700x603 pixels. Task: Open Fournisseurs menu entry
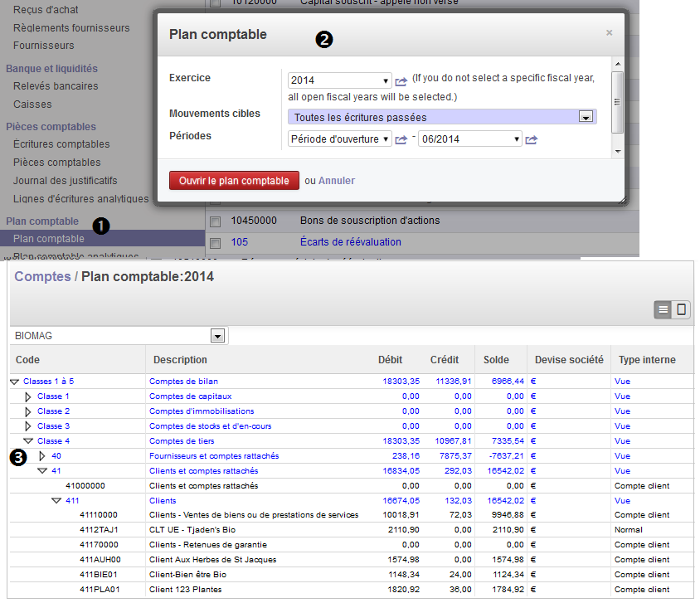[x=44, y=46]
